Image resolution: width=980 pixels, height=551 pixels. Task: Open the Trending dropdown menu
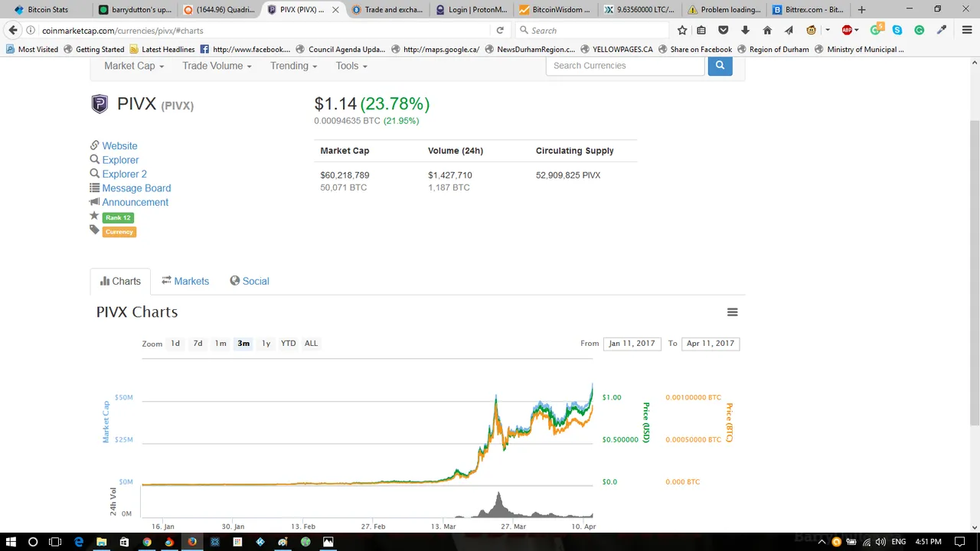tap(293, 66)
